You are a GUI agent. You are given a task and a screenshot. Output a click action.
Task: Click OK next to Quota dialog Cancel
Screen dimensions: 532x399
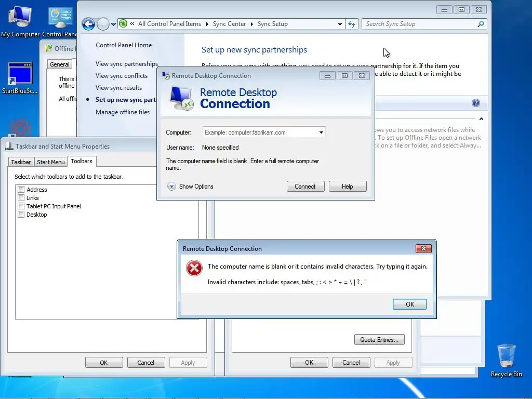click(309, 362)
